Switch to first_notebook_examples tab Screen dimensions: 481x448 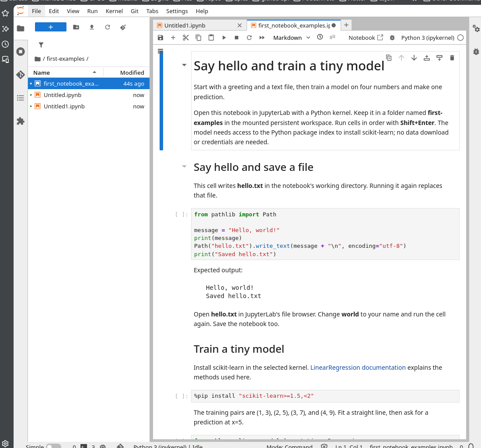click(x=293, y=25)
